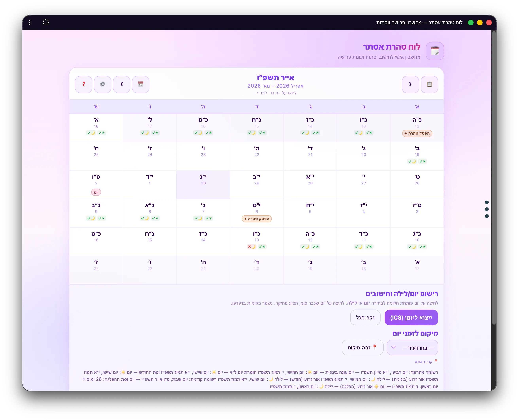This screenshot has width=519, height=420.
Task: Select faded day ז' 23 in last row
Action: pos(96,270)
